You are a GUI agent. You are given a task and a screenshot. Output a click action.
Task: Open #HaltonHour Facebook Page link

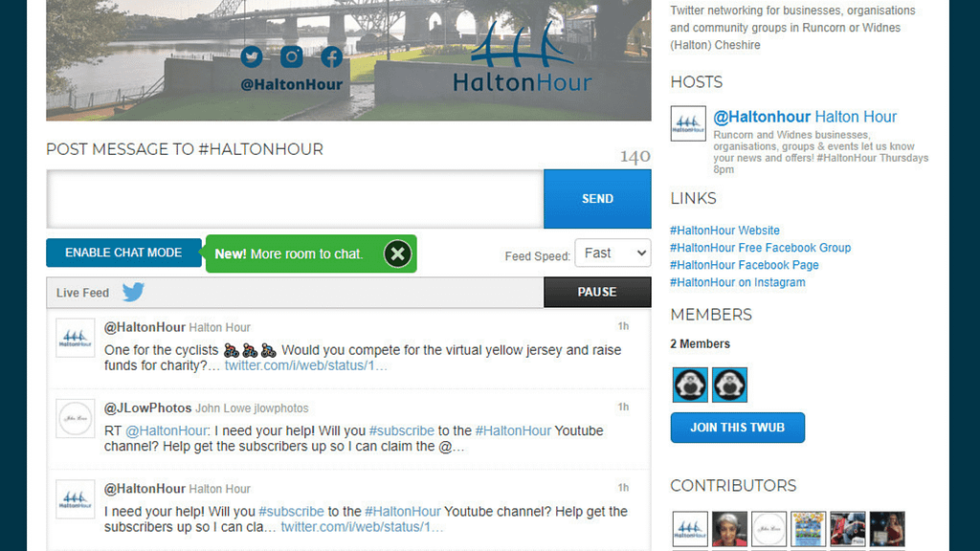coord(744,265)
